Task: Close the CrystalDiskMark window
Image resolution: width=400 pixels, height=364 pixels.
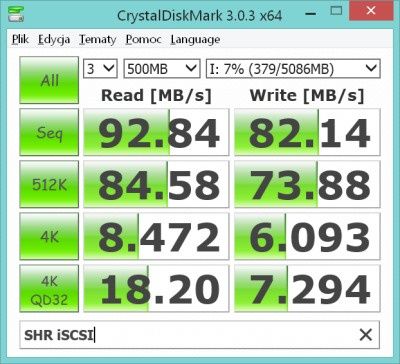Action: click(371, 10)
